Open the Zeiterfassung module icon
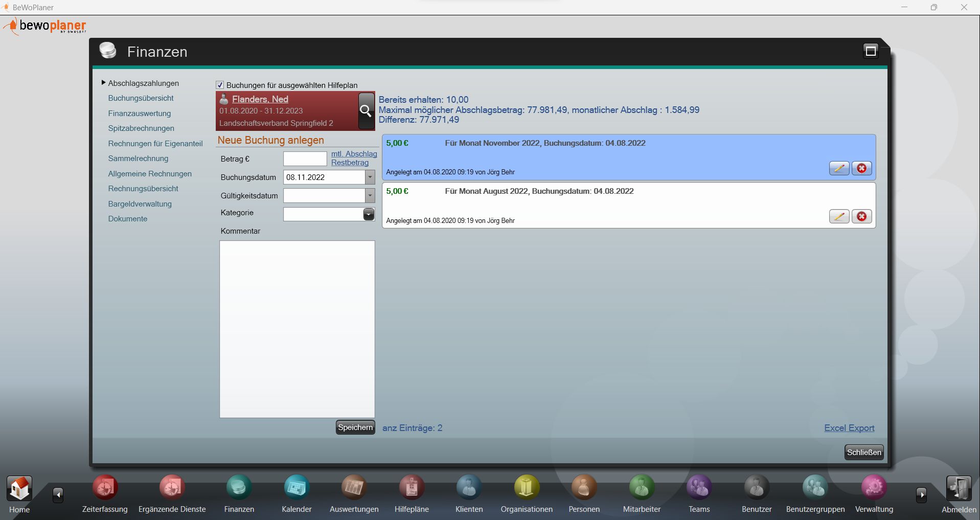Image resolution: width=980 pixels, height=520 pixels. (x=105, y=488)
